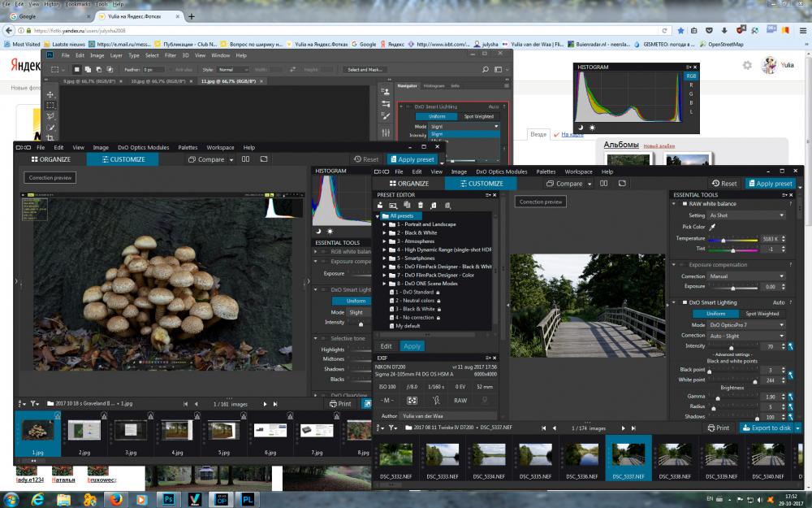Toggle the shadow clipping moon icon in the Yandex histogram
This screenshot has height=508, width=812.
(581, 128)
